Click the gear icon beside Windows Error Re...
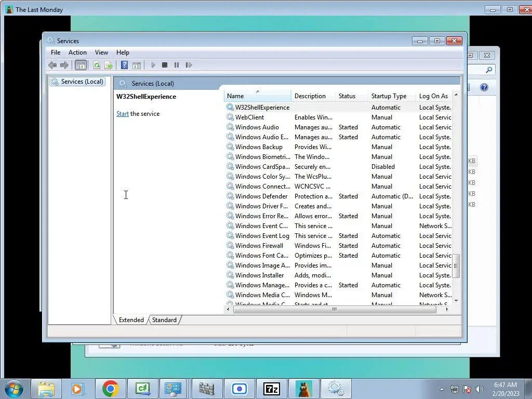Image resolution: width=532 pixels, height=399 pixels. point(230,216)
